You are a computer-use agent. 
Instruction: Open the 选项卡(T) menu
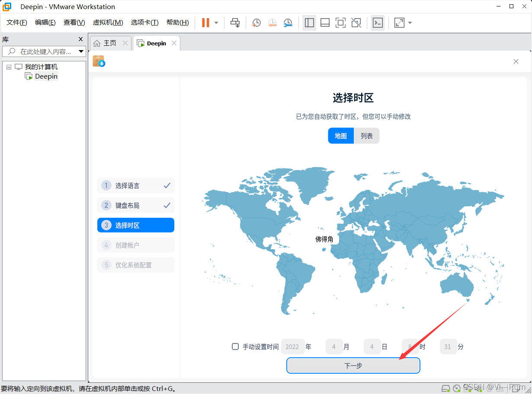[145, 22]
